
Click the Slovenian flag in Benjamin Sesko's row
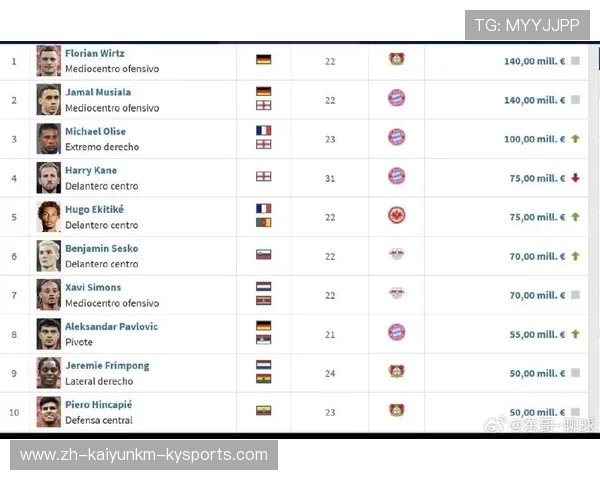pyautogui.click(x=263, y=255)
